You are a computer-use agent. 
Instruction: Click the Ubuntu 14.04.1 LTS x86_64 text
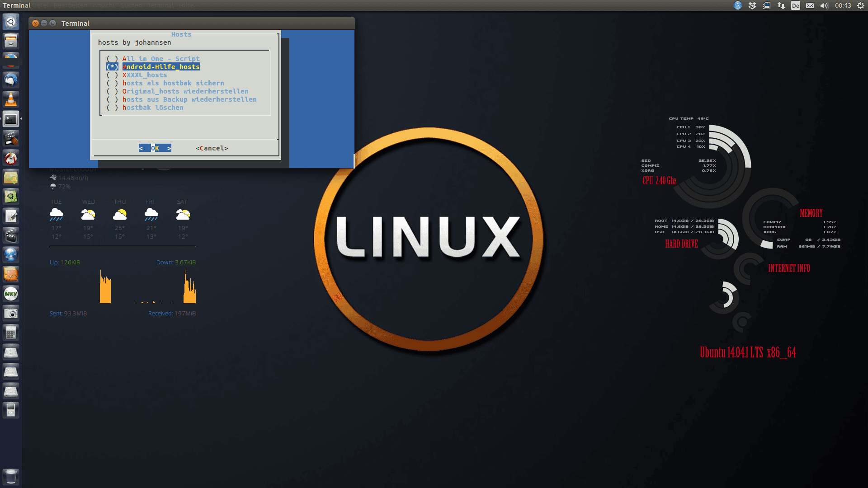pyautogui.click(x=748, y=352)
